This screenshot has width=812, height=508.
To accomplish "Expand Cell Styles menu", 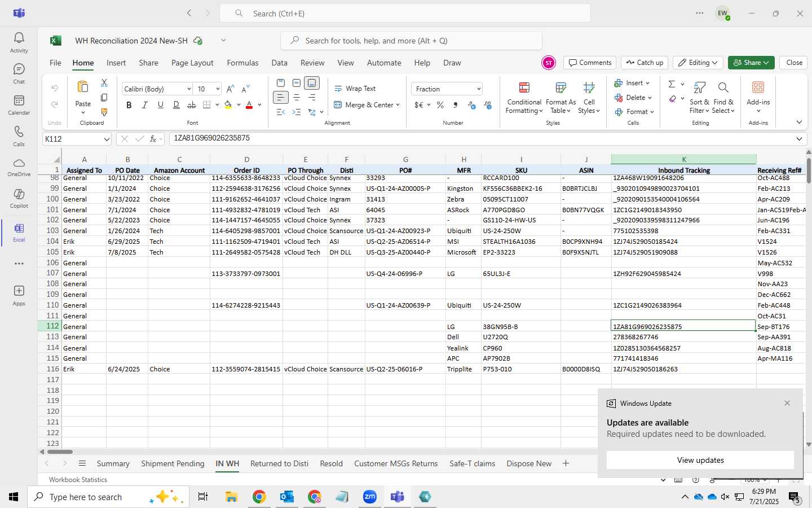I will 589,98.
